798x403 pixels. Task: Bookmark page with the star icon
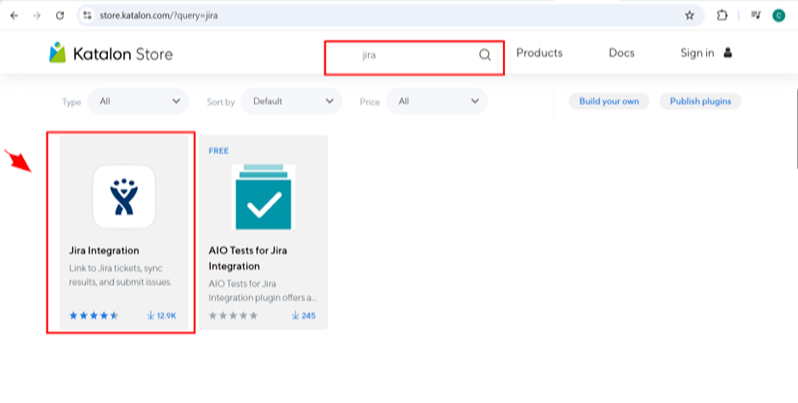[x=689, y=15]
